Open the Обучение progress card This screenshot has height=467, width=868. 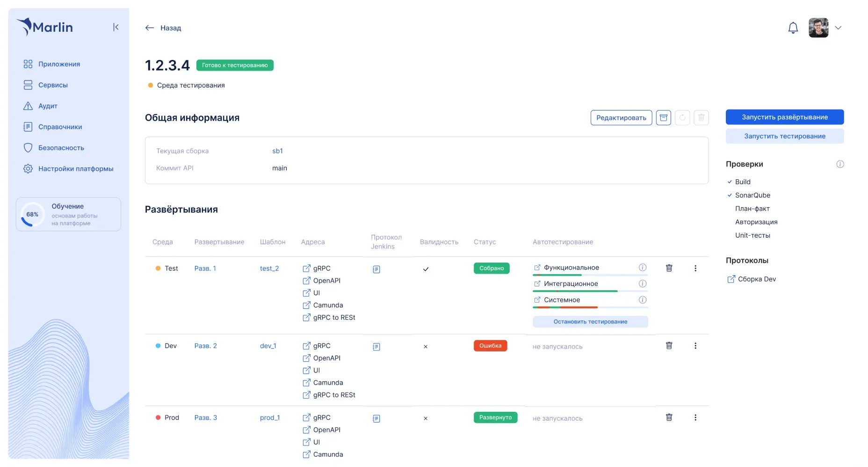tap(68, 214)
